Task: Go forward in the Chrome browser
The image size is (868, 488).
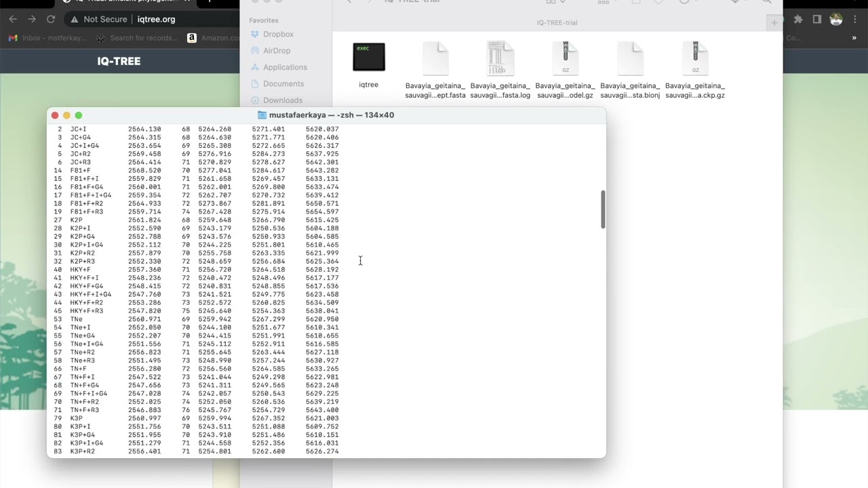Action: click(32, 19)
